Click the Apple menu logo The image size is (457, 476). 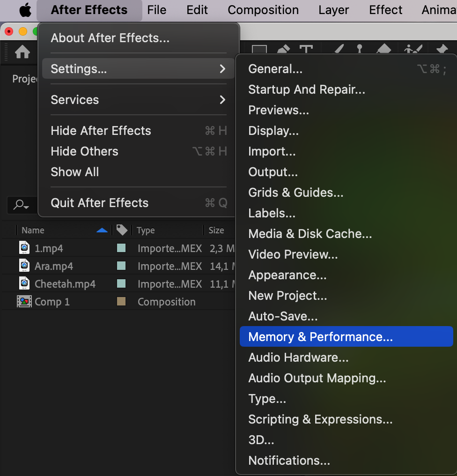click(25, 10)
